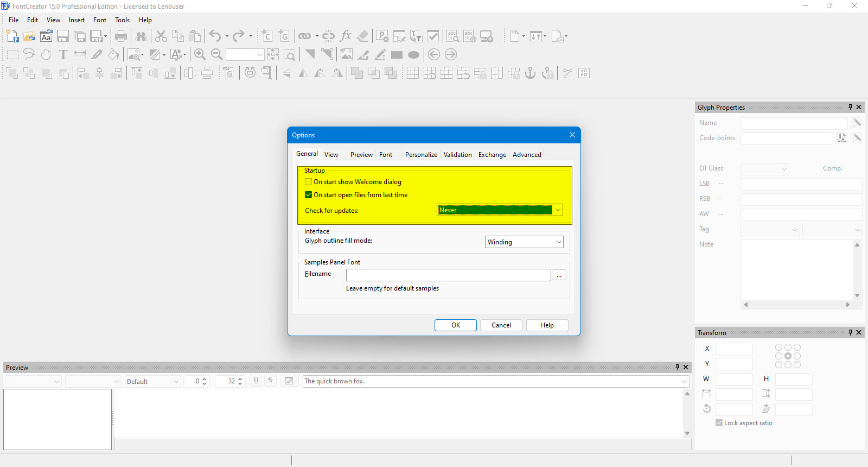This screenshot has width=868, height=467.
Task: Toggle Lock aspect ratio checkbox
Action: 719,423
